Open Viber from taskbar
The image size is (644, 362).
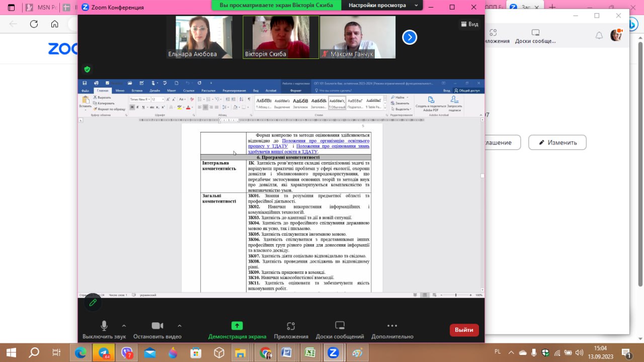point(127,352)
